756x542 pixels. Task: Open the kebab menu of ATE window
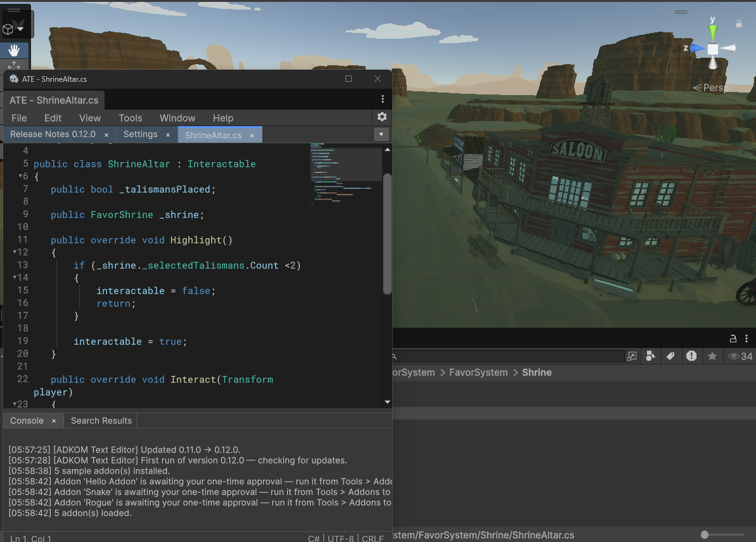click(x=382, y=99)
